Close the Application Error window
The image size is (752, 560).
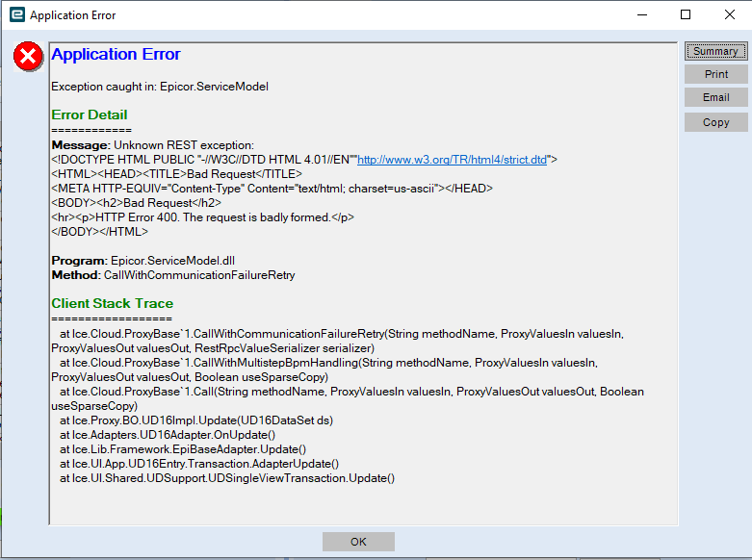(x=730, y=14)
